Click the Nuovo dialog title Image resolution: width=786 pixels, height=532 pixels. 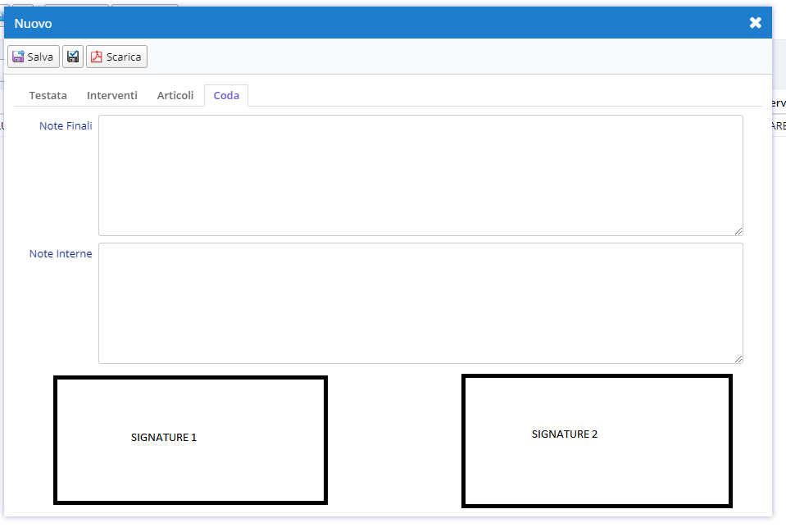click(33, 24)
